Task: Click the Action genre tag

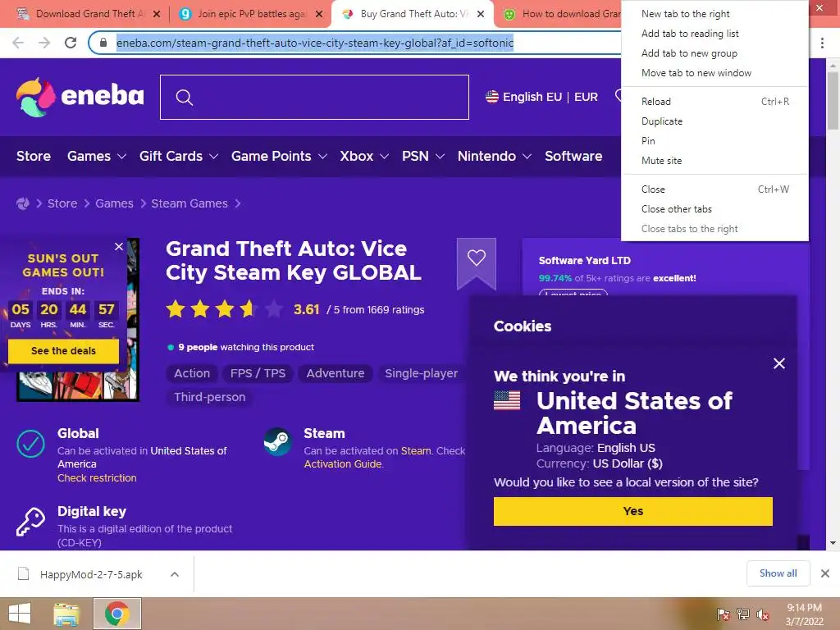Action: [192, 373]
